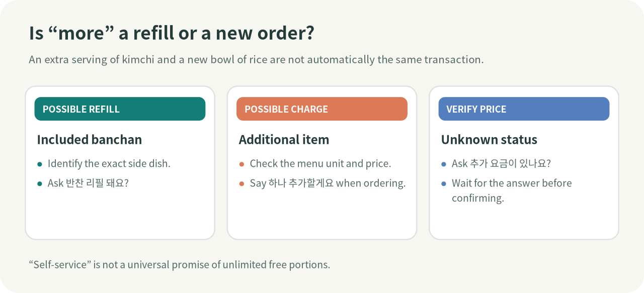Viewport: 644px width, 293px height.
Task: Click the text Identify the exact side dish
Action: (109, 164)
